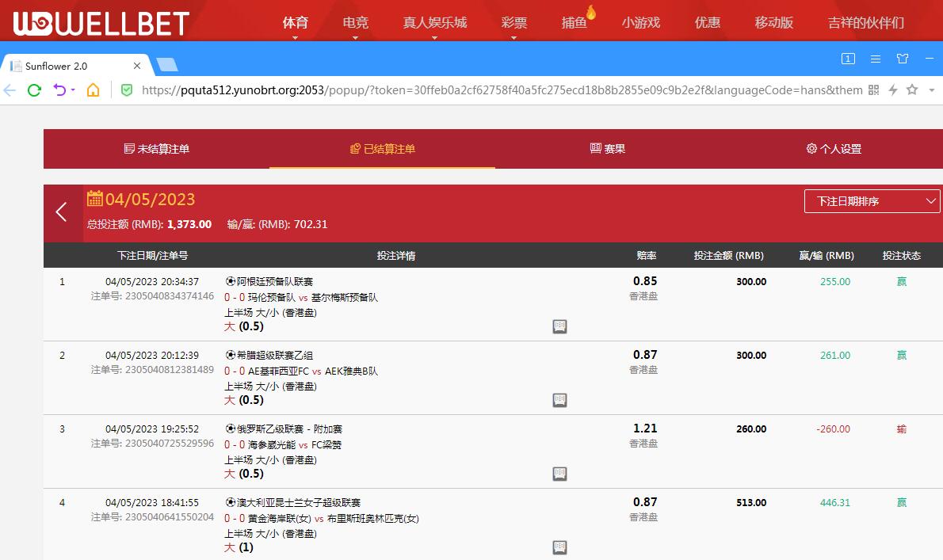Screen dimensions: 943x560
Task: Click the bookmark star icon
Action: pos(912,90)
